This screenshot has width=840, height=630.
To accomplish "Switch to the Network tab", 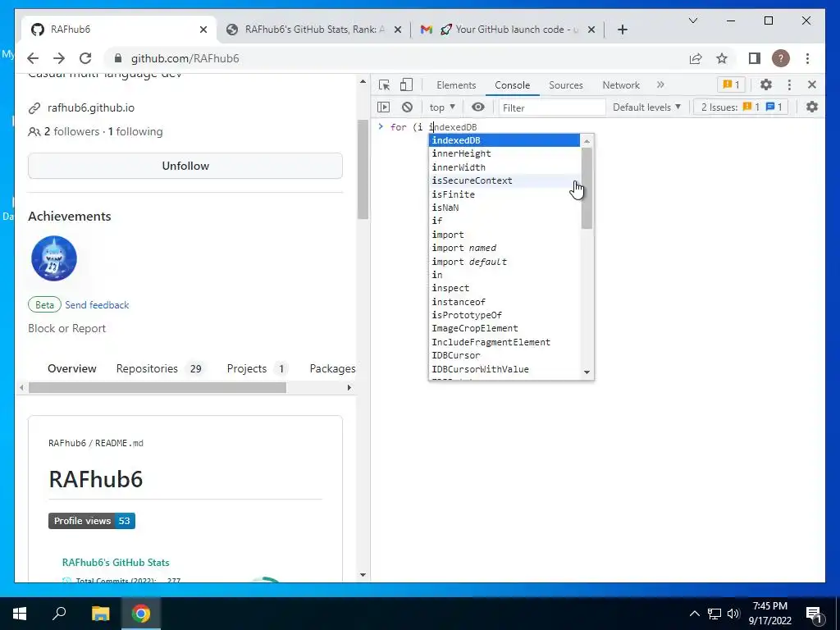I will [x=621, y=84].
